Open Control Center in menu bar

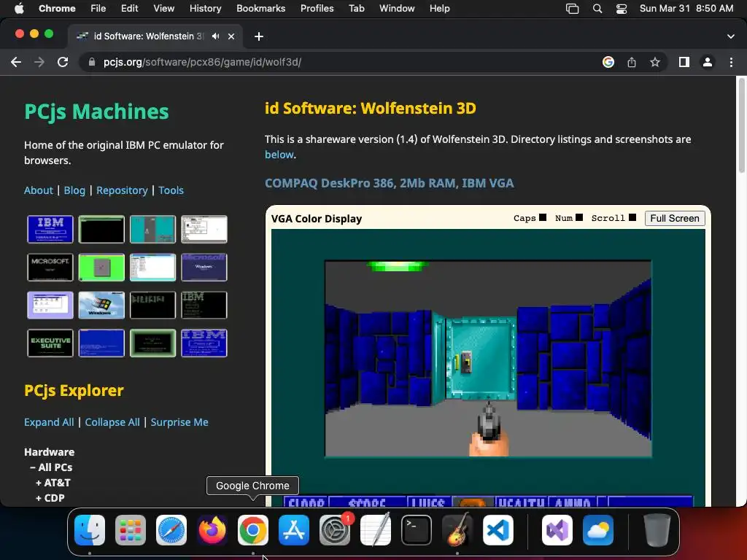pyautogui.click(x=622, y=9)
